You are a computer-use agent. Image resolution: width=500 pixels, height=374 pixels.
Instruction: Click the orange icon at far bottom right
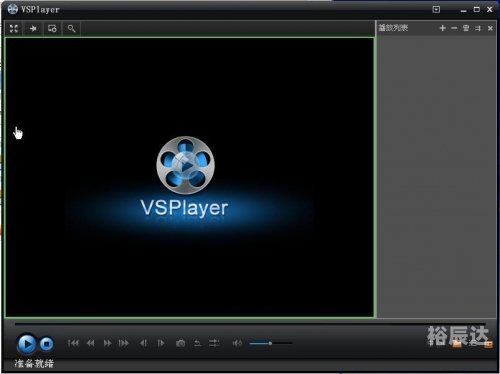488,344
